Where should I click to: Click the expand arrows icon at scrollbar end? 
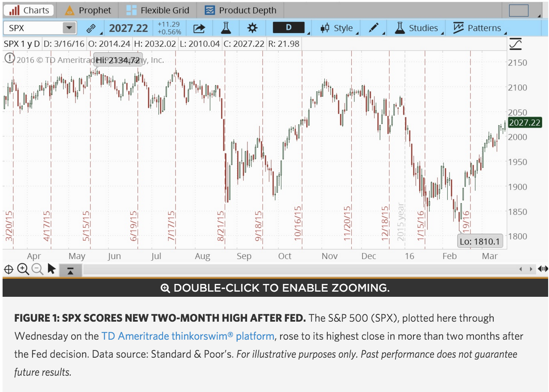(543, 269)
